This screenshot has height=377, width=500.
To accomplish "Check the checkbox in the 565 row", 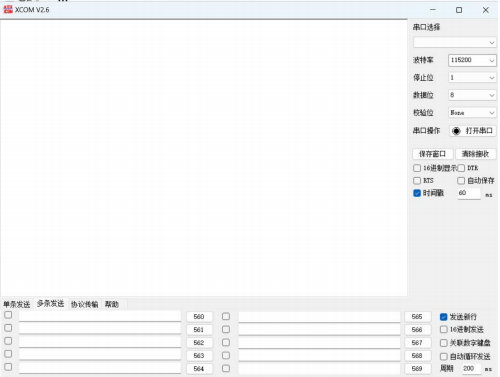I will tap(226, 316).
